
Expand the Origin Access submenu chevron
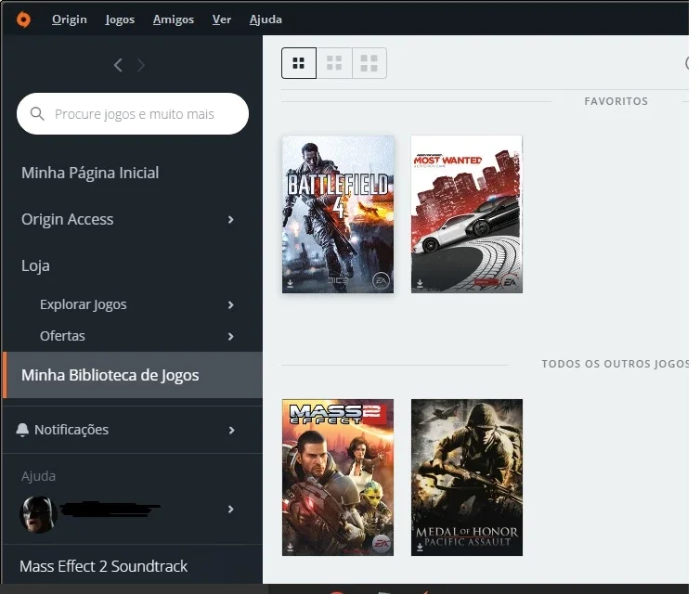click(231, 220)
